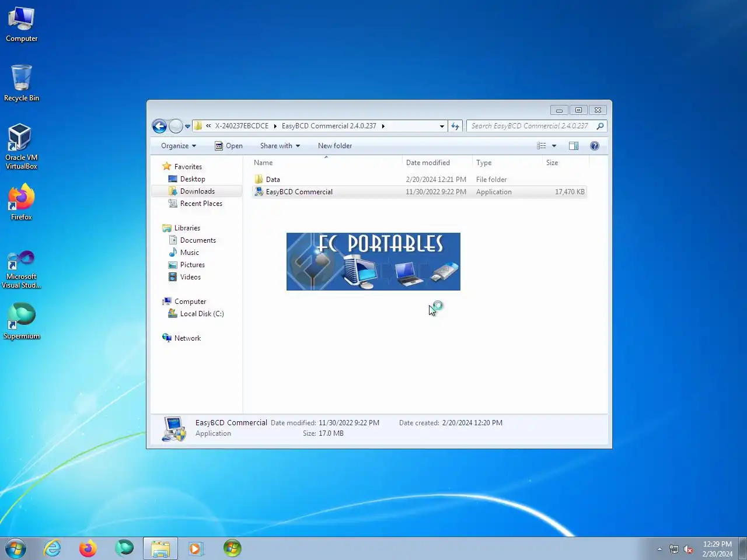The width and height of the screenshot is (747, 560).
Task: Select Network in navigation pane
Action: [187, 338]
